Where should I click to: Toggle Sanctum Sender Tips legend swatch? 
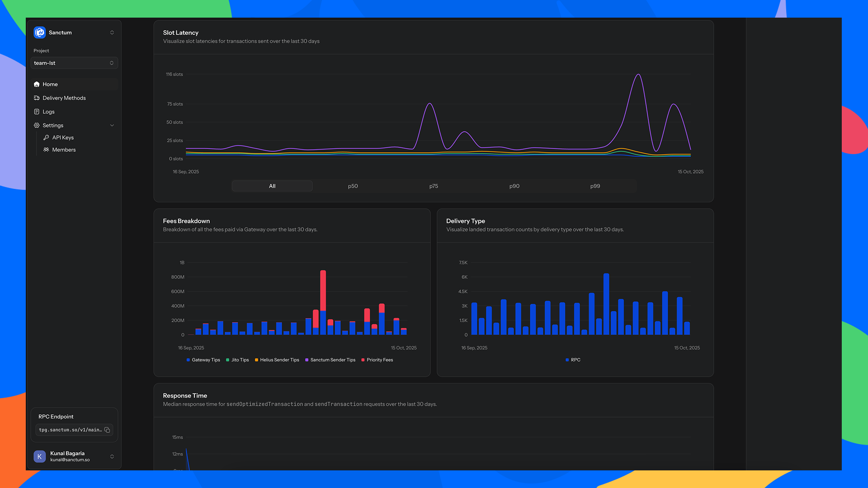pyautogui.click(x=307, y=360)
